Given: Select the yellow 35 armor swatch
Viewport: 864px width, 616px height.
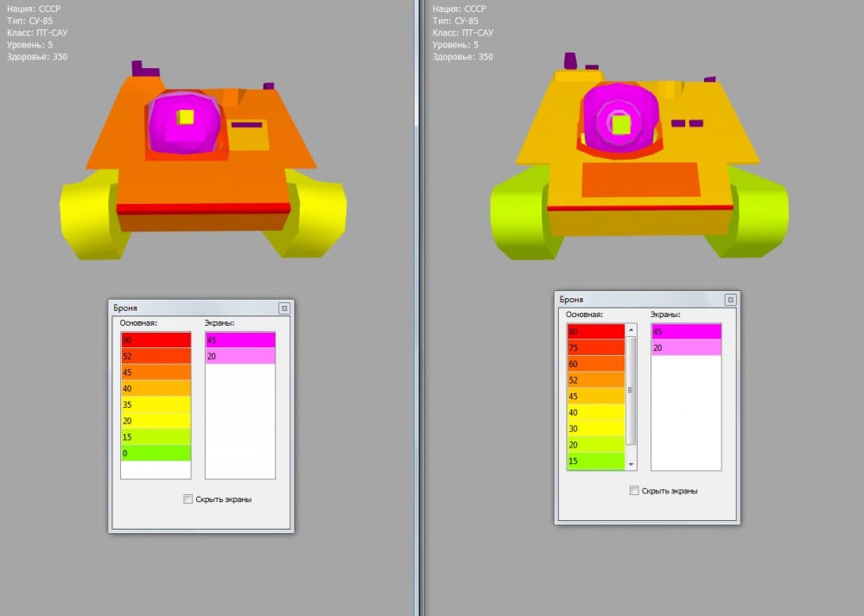Looking at the screenshot, I should click(x=155, y=403).
